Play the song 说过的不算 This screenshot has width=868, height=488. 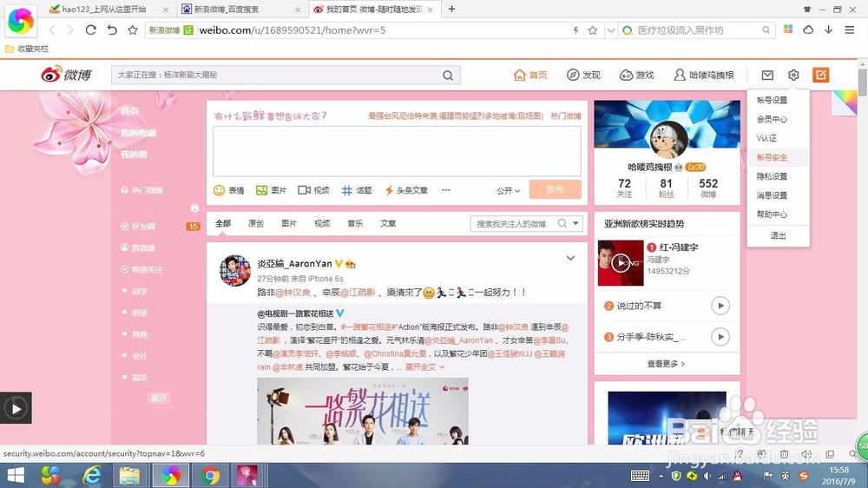720,305
